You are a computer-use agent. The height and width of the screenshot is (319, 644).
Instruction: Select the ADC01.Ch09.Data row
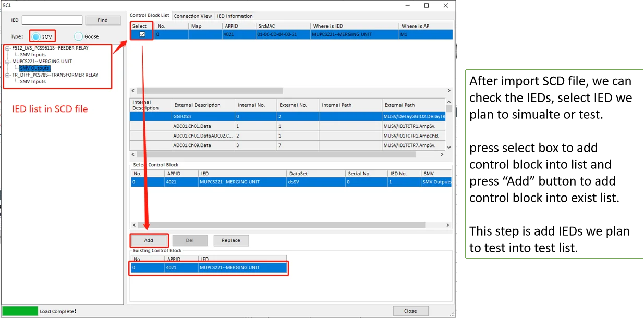pos(288,145)
